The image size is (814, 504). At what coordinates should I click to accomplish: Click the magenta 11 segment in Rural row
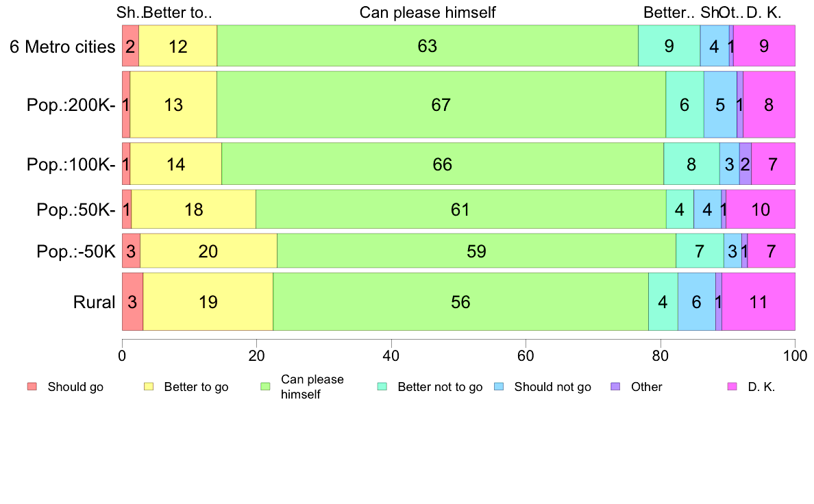[x=758, y=302]
